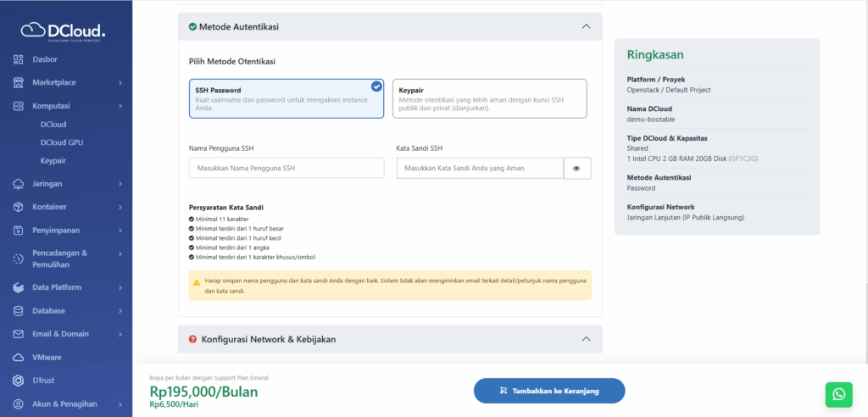Viewport: 868px width, 417px height.
Task: Click the Database icon in sidebar
Action: 19,311
